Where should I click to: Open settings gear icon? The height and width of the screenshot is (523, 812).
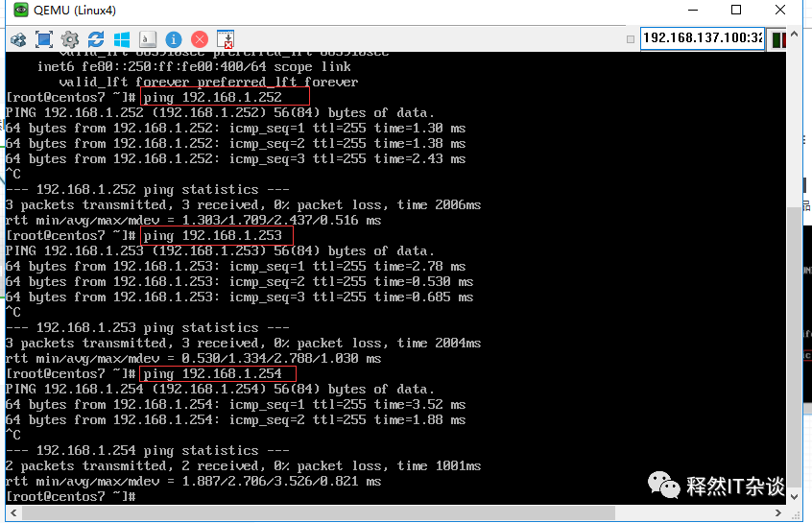click(70, 39)
